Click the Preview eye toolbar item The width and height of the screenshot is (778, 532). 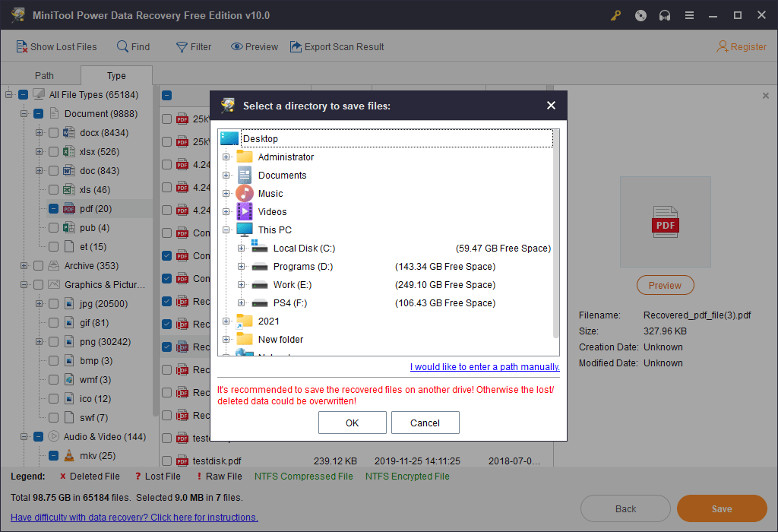click(254, 46)
